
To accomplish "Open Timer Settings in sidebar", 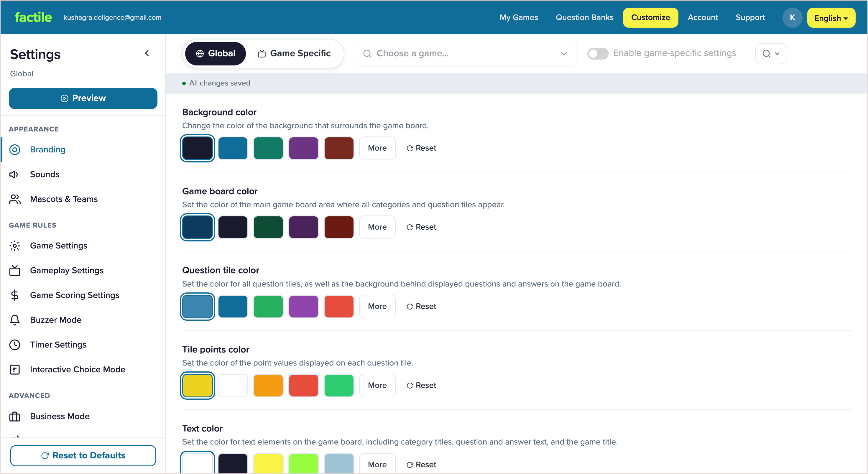I will (83, 345).
